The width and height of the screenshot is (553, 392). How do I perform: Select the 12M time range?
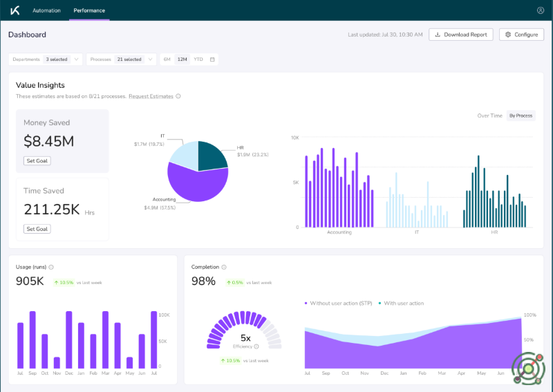pyautogui.click(x=182, y=59)
